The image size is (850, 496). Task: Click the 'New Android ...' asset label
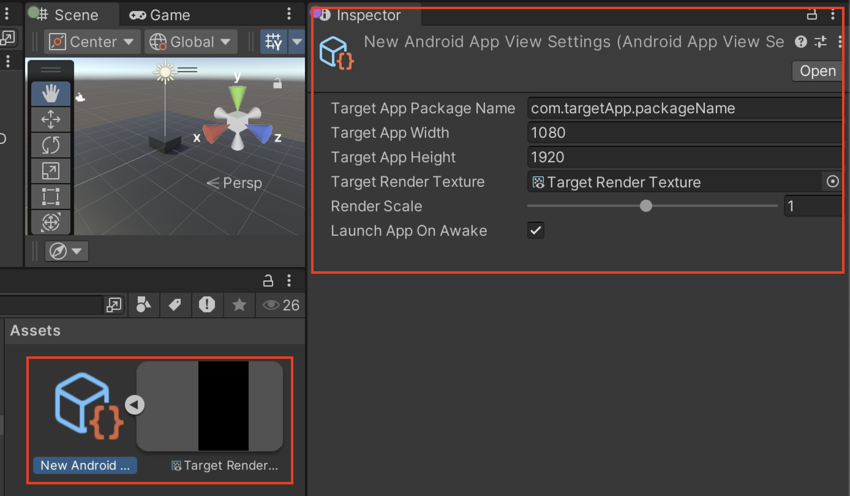click(85, 466)
